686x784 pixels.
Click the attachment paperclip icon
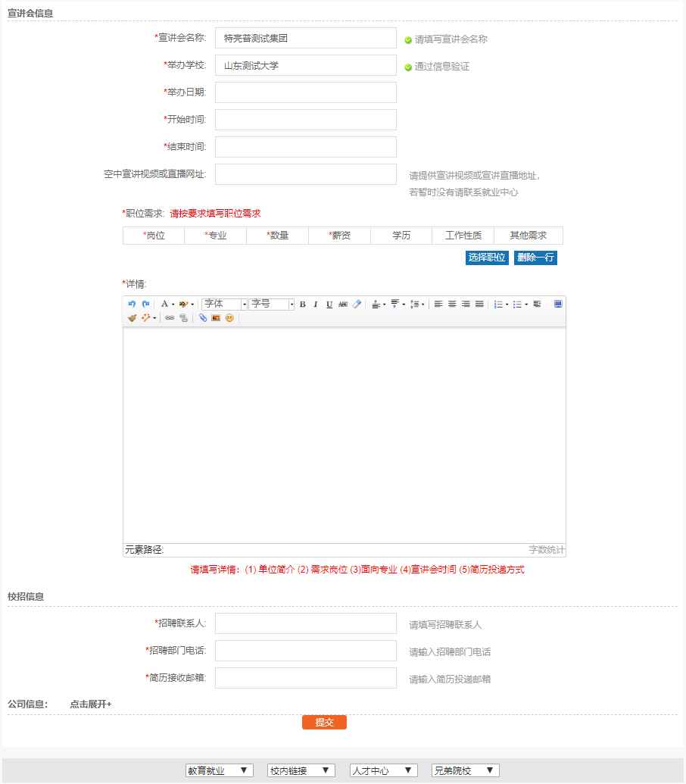coord(203,318)
